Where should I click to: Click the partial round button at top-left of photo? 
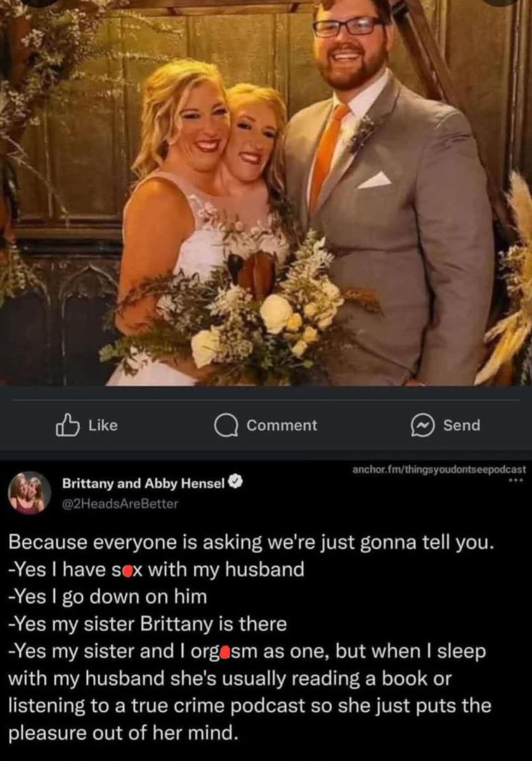click(x=39, y=3)
